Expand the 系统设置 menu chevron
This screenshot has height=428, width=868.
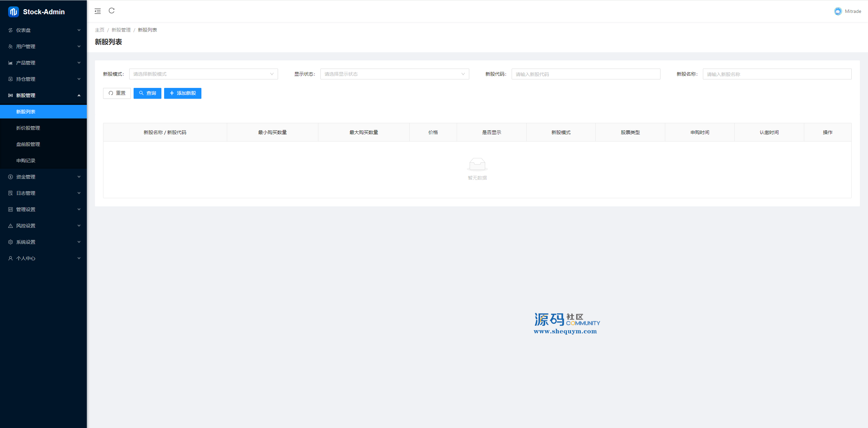[79, 242]
